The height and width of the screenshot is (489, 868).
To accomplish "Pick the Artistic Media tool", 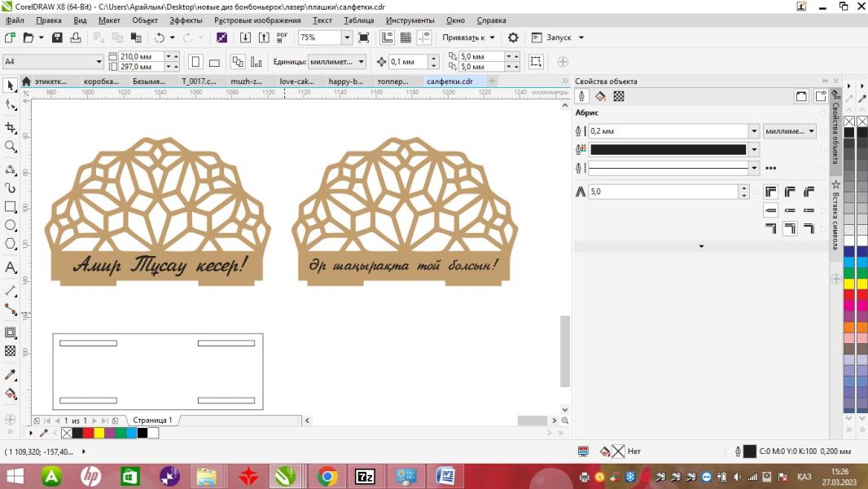I will (10, 187).
